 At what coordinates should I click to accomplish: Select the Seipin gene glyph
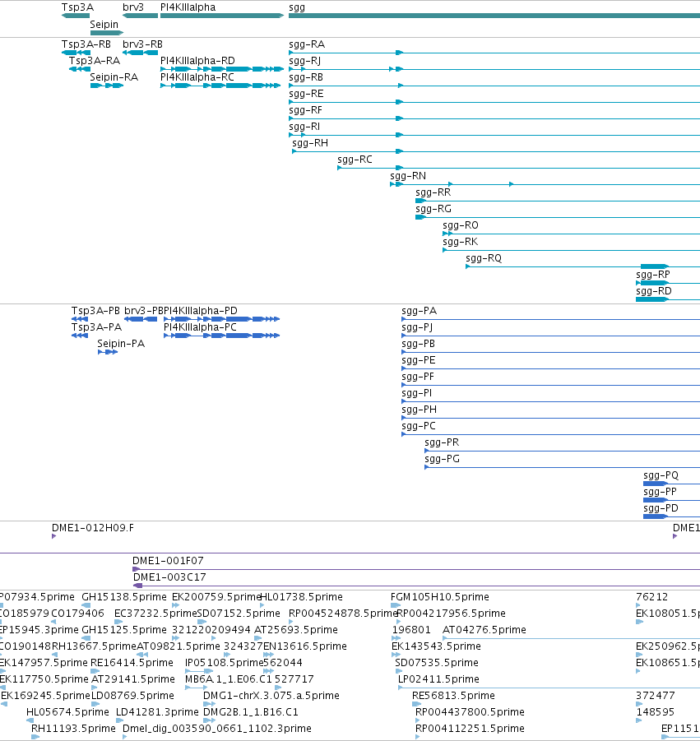pos(107,33)
